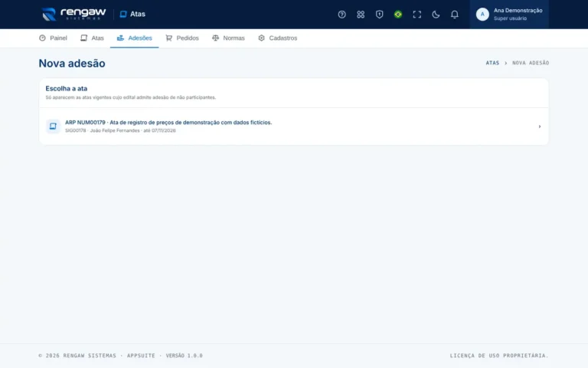Click the NOVA ADESÃO breadcrumb text
The width and height of the screenshot is (588, 368).
click(531, 63)
